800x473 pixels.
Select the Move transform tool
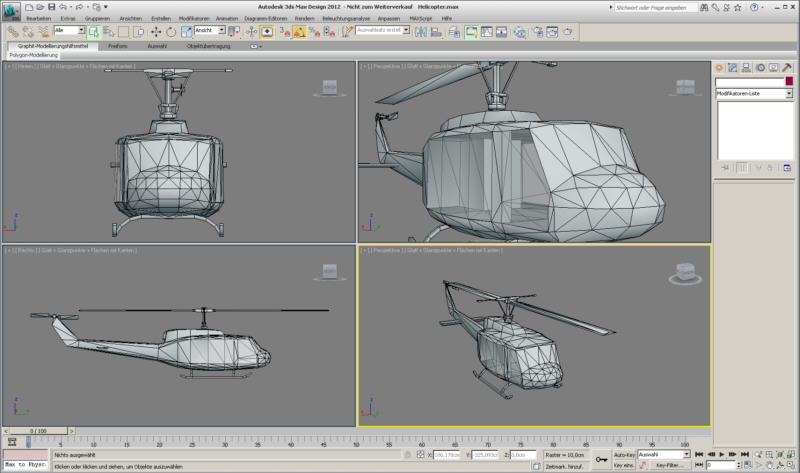156,32
